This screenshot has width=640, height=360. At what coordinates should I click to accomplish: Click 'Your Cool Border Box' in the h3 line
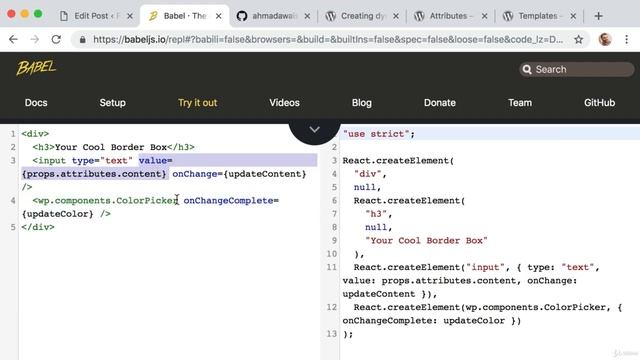[x=111, y=147]
